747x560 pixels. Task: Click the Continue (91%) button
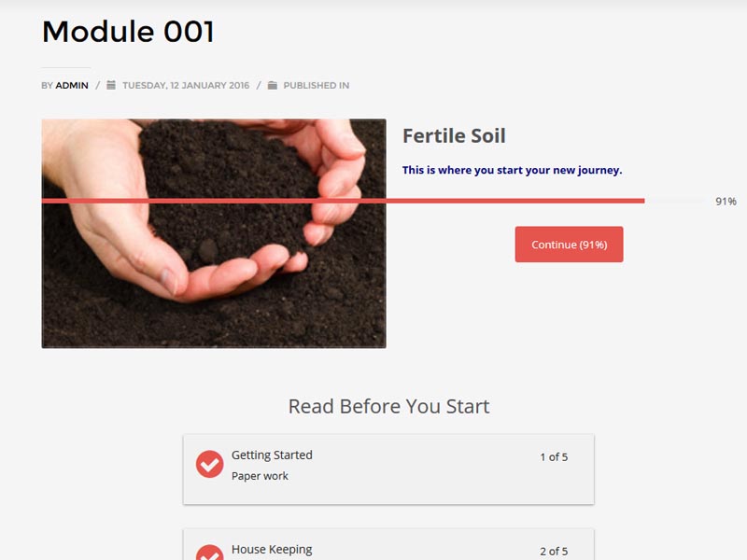(569, 245)
